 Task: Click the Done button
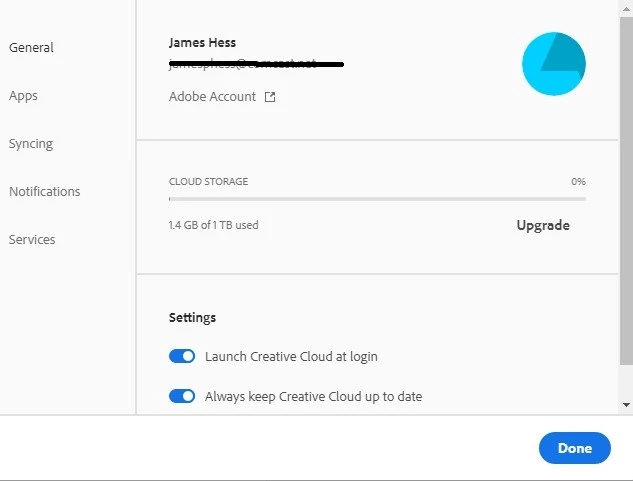(x=574, y=448)
